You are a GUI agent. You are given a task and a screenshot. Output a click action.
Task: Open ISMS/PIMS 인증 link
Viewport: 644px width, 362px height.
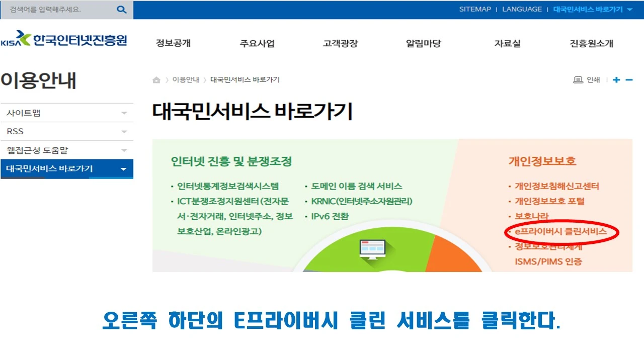(x=548, y=262)
